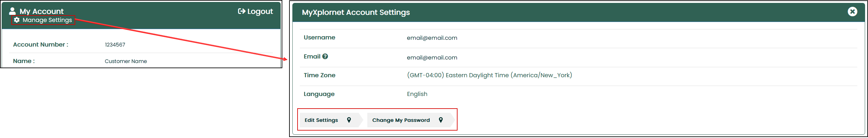Open the Manage Settings link
The height and width of the screenshot is (138, 868).
click(x=47, y=20)
